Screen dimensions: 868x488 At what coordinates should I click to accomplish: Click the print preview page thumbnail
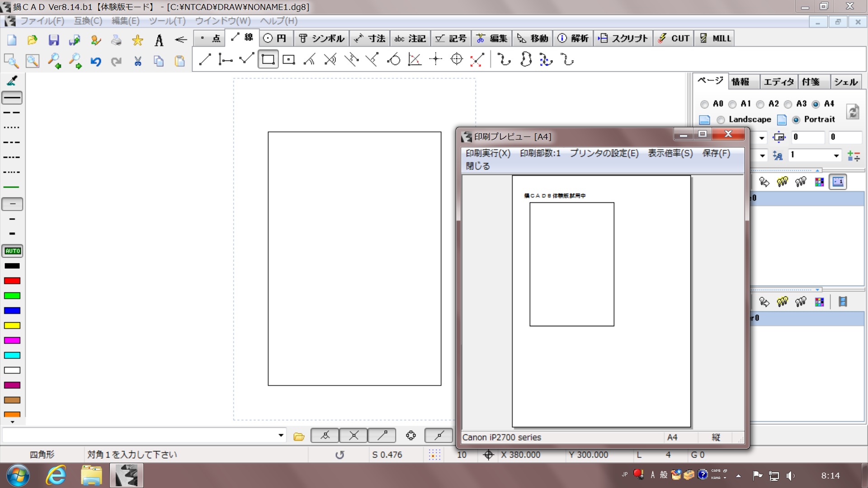tap(601, 301)
